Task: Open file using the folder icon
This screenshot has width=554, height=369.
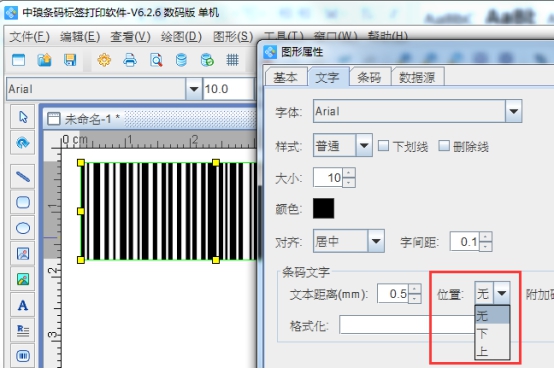Action: click(44, 60)
